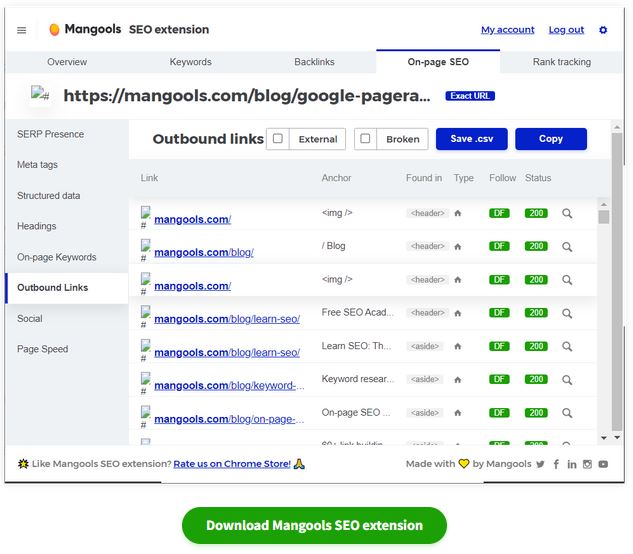Click home type icon in Keyword resear... row
Screen dimensions: 633x554
point(457,380)
